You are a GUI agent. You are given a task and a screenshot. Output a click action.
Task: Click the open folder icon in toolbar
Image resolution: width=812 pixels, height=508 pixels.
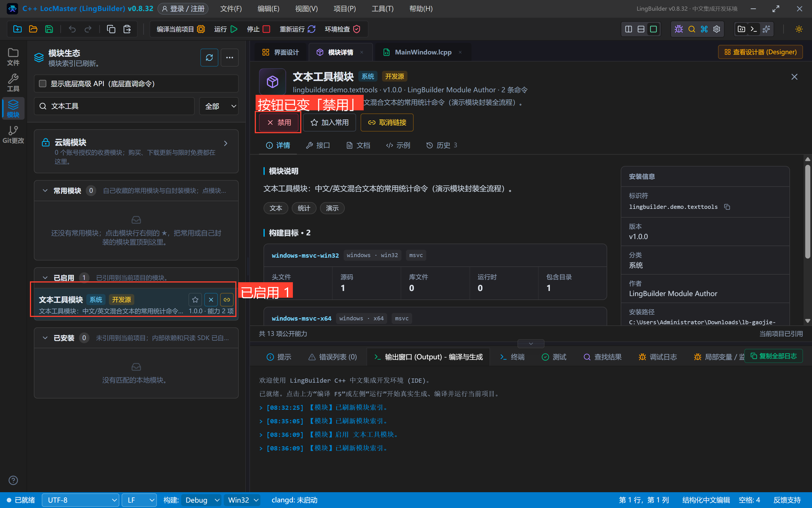(x=33, y=29)
